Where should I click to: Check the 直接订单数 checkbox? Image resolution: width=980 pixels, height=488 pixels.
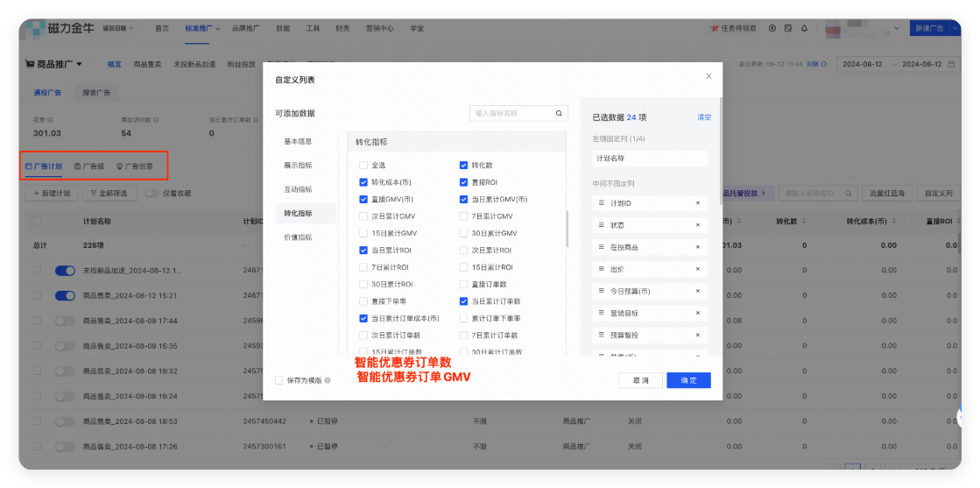click(x=463, y=284)
